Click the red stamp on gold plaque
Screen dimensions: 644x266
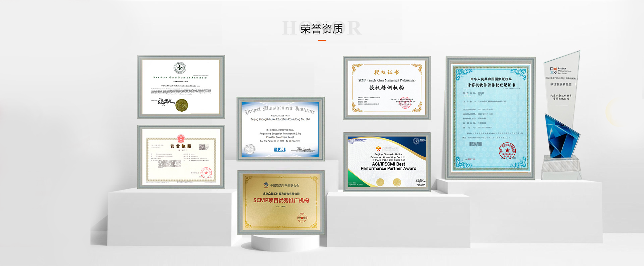pos(302,218)
